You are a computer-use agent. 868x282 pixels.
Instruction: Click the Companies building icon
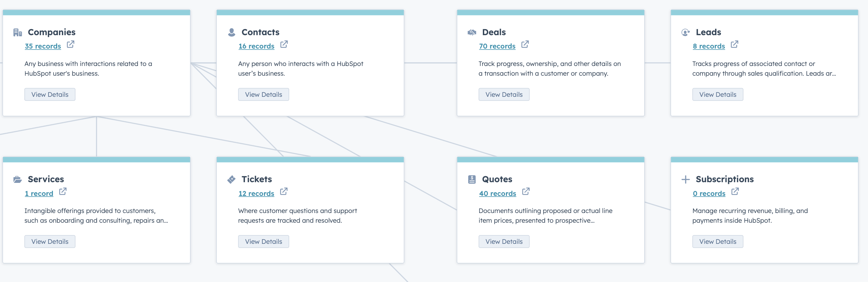[17, 32]
